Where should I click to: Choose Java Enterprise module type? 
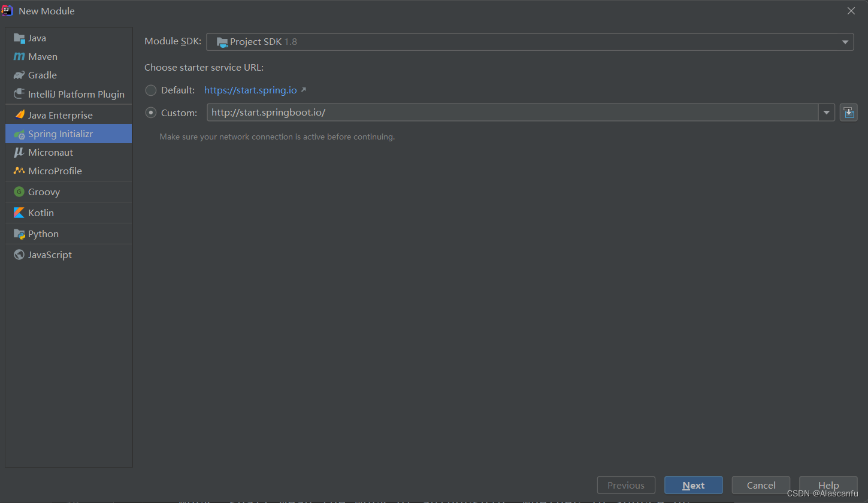(x=69, y=115)
